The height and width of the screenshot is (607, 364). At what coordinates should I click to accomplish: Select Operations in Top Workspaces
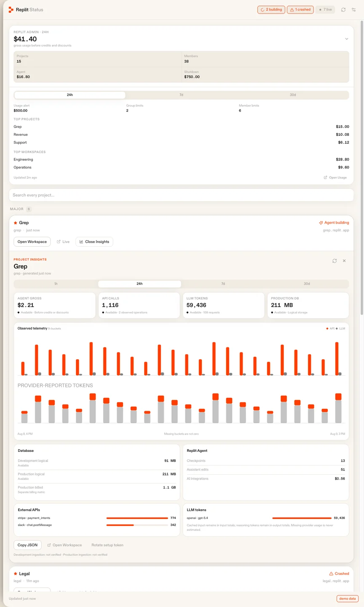(x=181, y=167)
